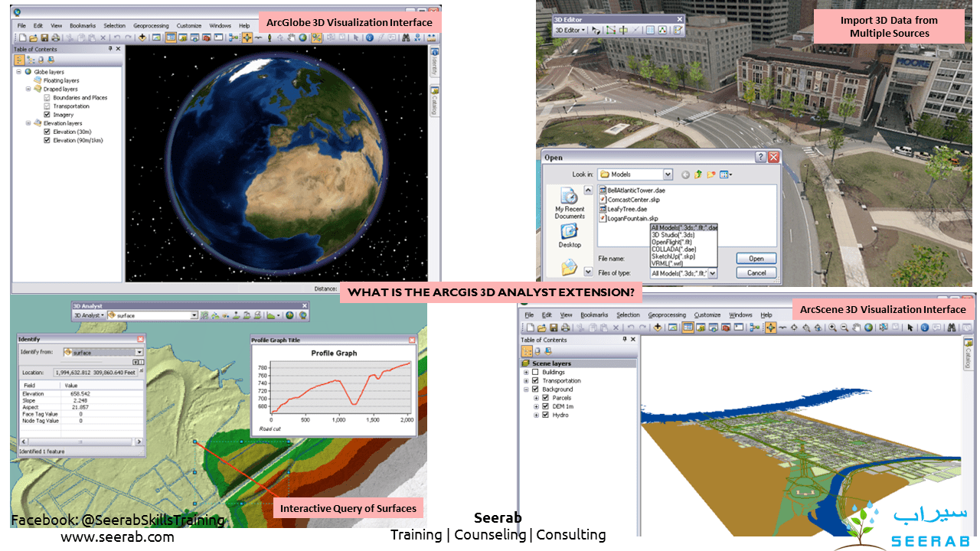Click the Elevation row in Identify table
This screenshot has height=551, width=980.
pos(82,394)
